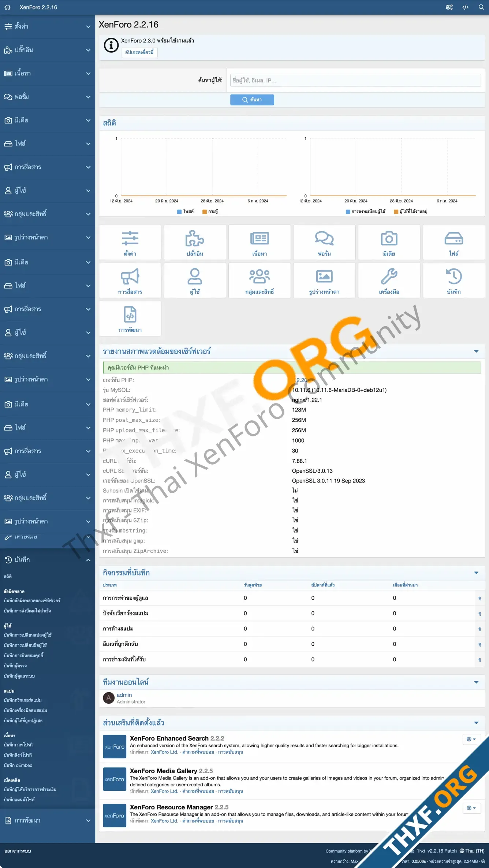The image size is (489, 868).
Task: Open the มีเดีย camera dashboard tile
Action: click(x=389, y=242)
